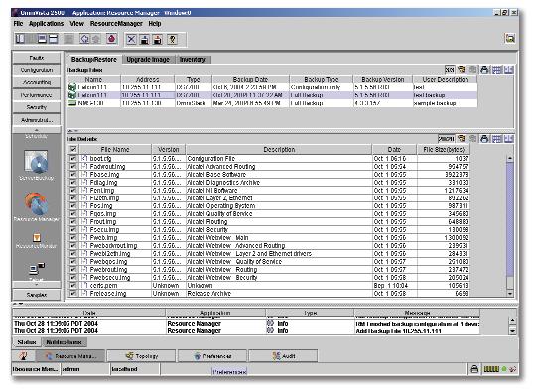The image size is (533, 392).
Task: Click the red stop toolbar icon
Action: point(111,39)
